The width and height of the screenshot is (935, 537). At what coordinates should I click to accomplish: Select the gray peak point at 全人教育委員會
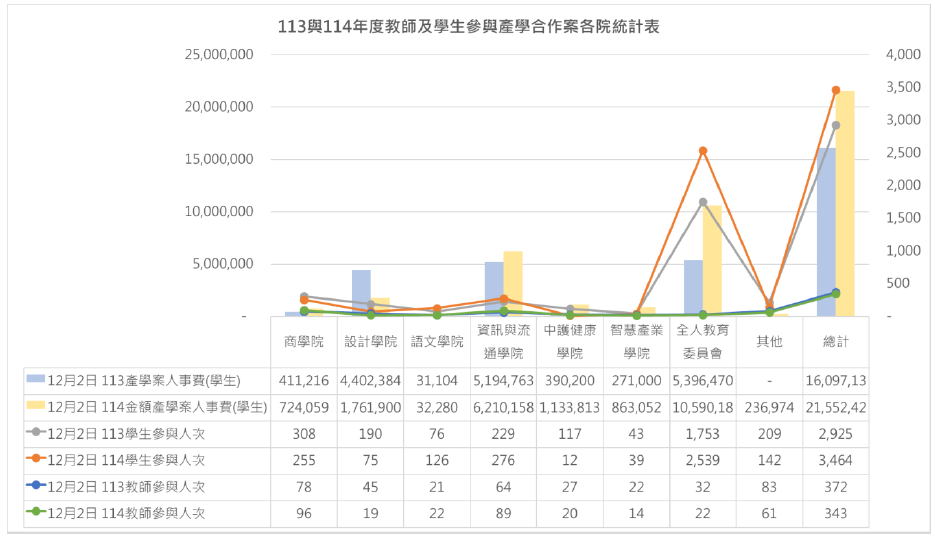(x=703, y=202)
